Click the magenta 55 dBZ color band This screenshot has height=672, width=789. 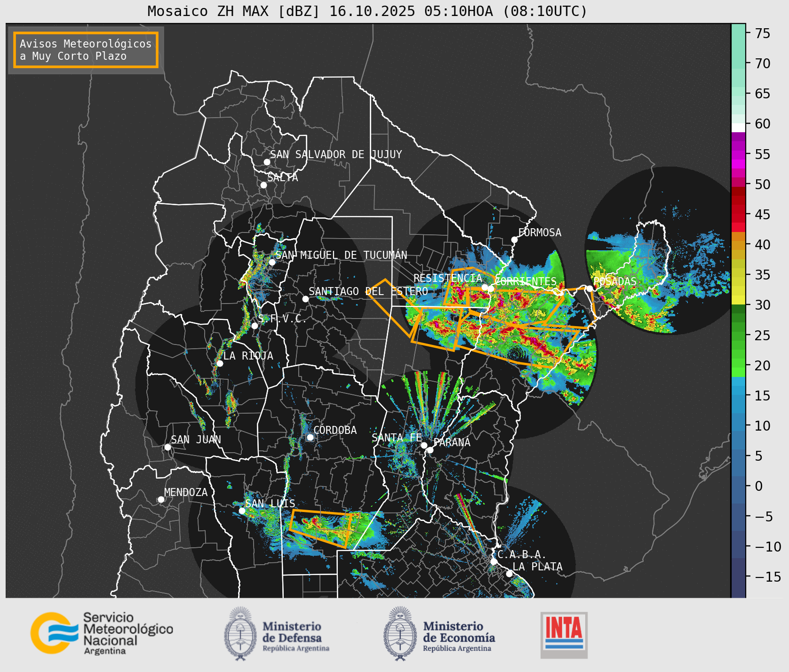pyautogui.click(x=738, y=155)
